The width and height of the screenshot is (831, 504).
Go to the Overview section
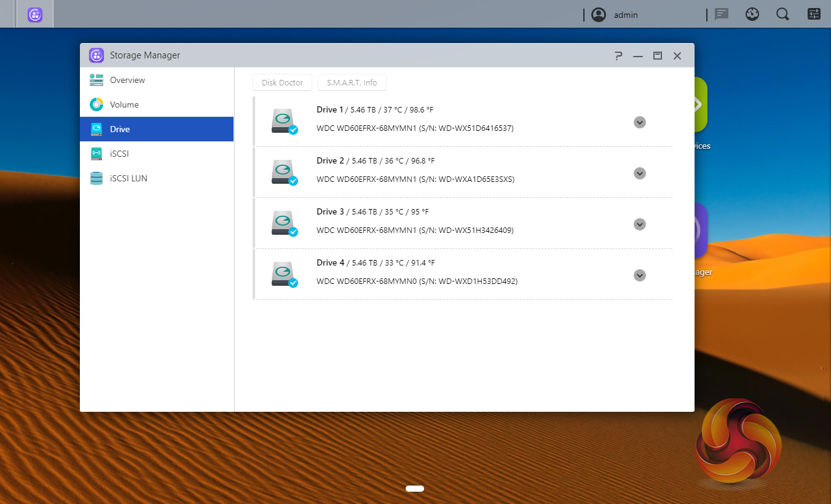157,80
